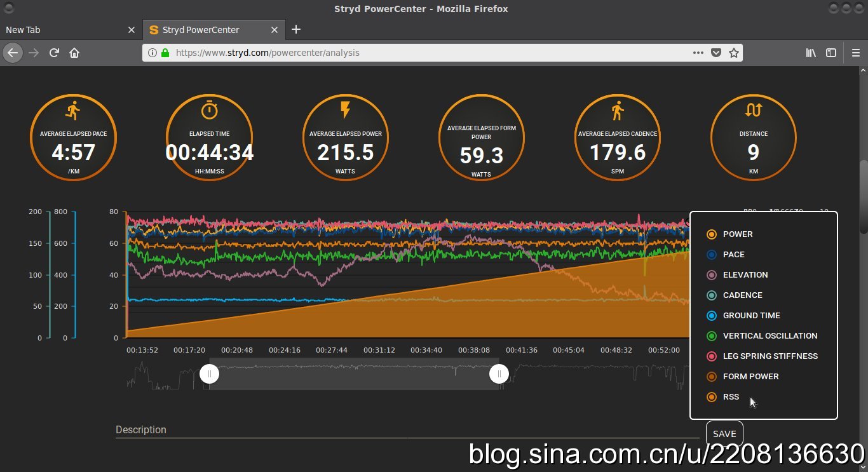Screen dimensions: 868x472
Task: Toggle the CADENCE series in the legend
Action: click(x=734, y=295)
